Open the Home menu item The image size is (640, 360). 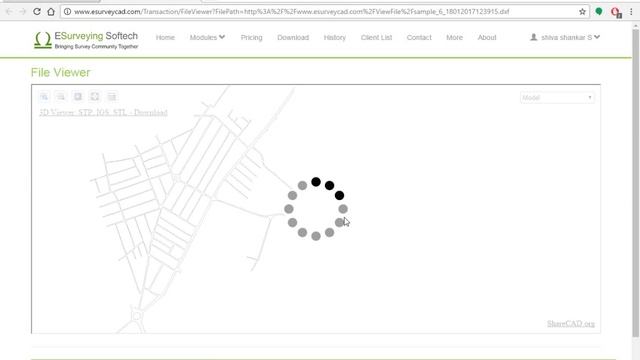[165, 37]
